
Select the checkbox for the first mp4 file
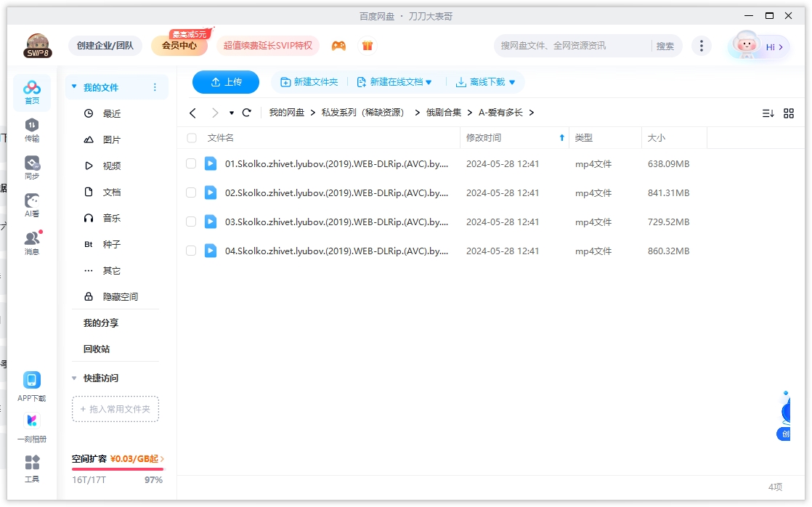(x=191, y=163)
